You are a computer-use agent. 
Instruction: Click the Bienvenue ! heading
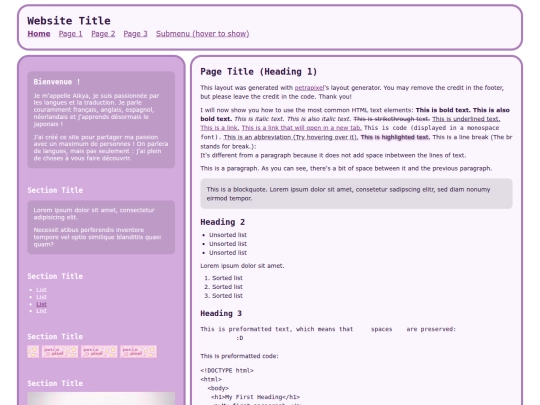57,82
